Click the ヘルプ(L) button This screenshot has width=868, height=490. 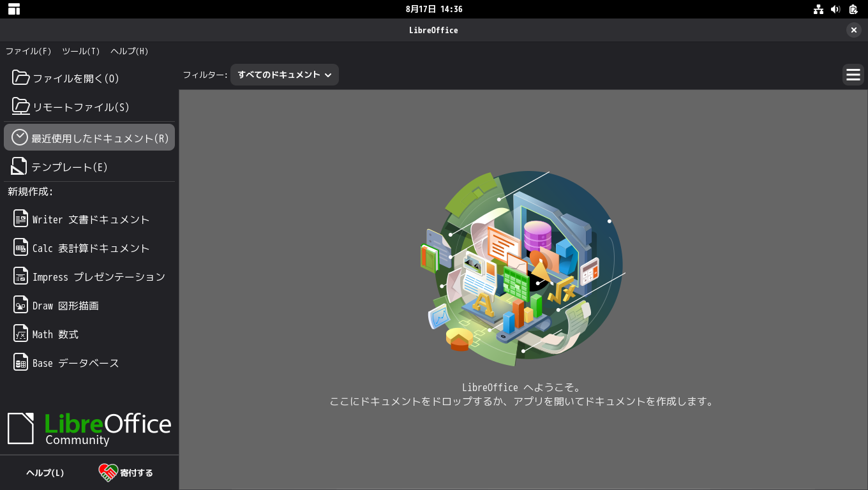pos(45,473)
